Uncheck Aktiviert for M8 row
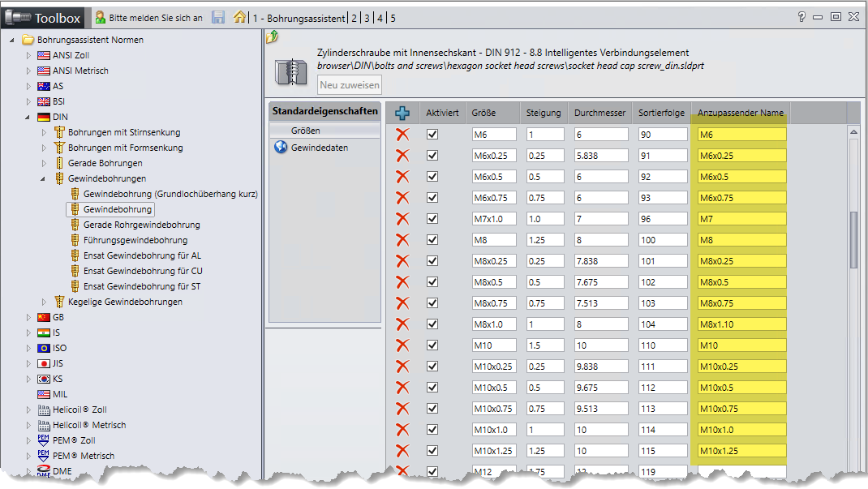Image resolution: width=868 pixels, height=489 pixels. click(x=432, y=240)
